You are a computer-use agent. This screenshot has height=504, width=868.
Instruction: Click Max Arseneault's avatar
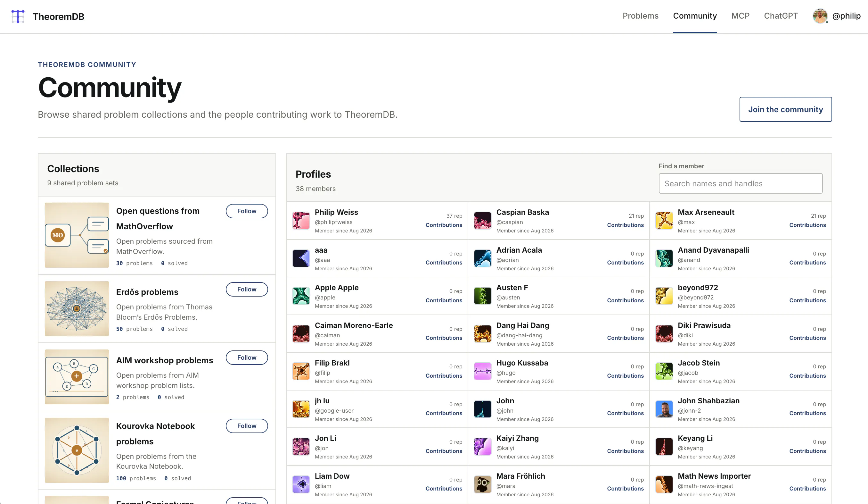664,221
